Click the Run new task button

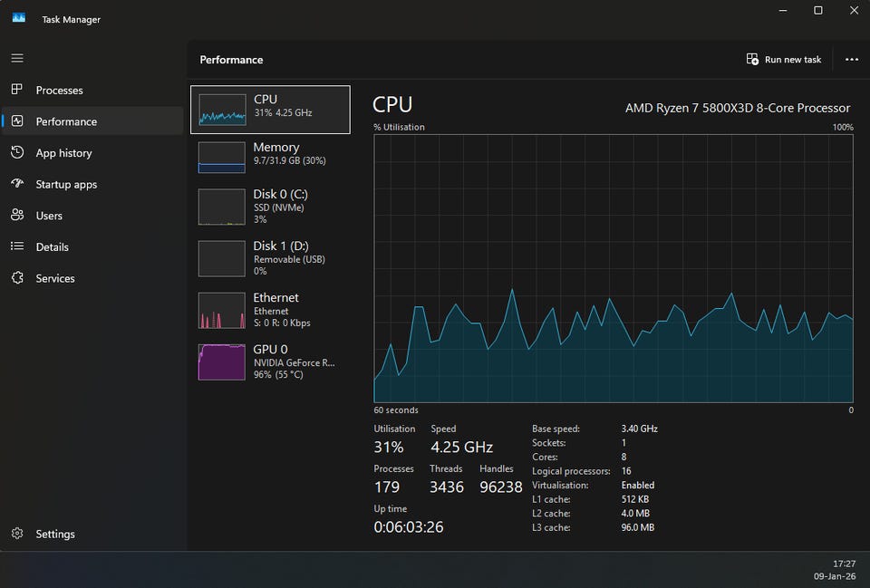(x=784, y=60)
